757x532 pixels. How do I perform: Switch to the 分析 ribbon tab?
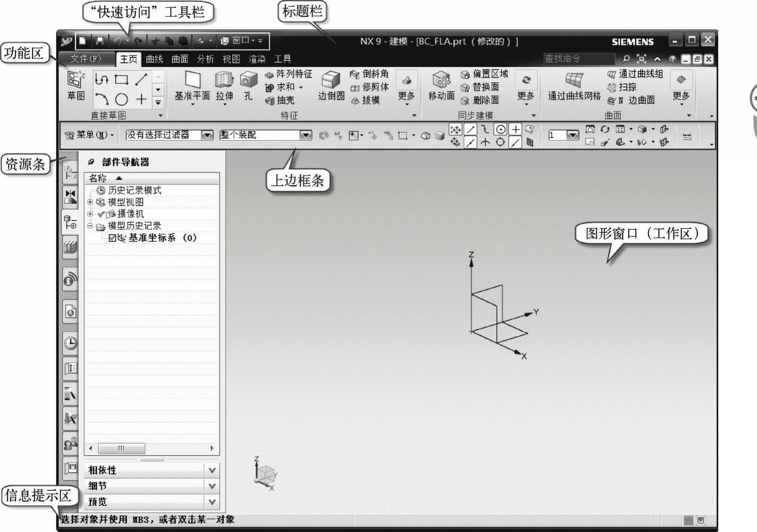(x=205, y=59)
